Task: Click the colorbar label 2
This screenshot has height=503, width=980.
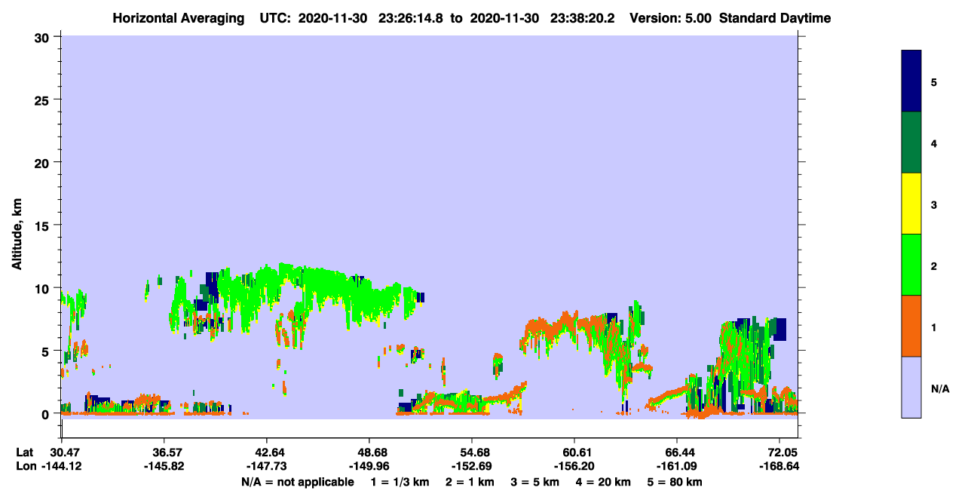Action: click(x=934, y=265)
